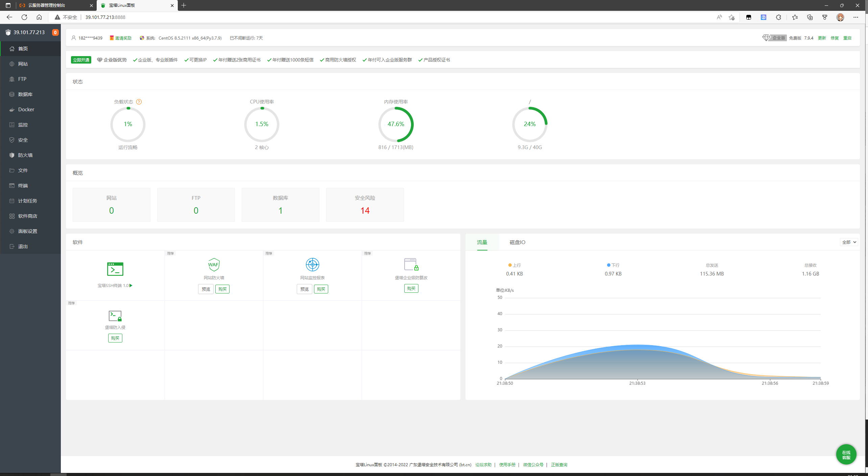Click the 负载状态 1% gauge

[x=128, y=124]
